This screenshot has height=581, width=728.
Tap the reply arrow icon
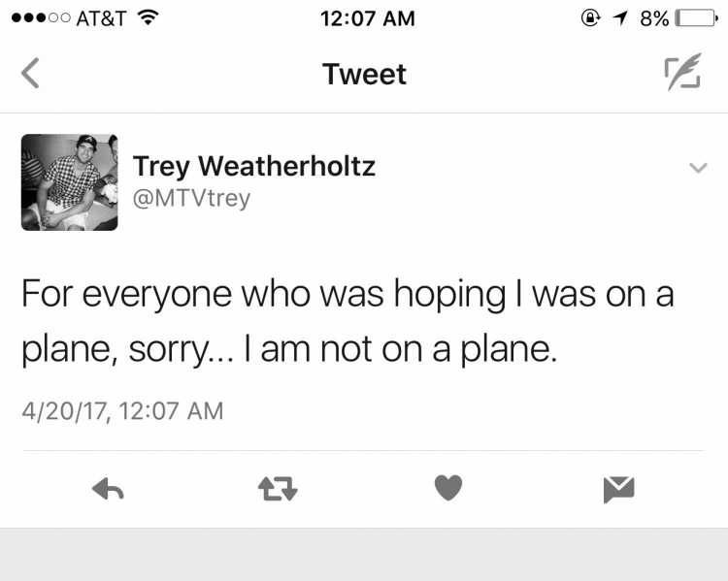(x=108, y=489)
